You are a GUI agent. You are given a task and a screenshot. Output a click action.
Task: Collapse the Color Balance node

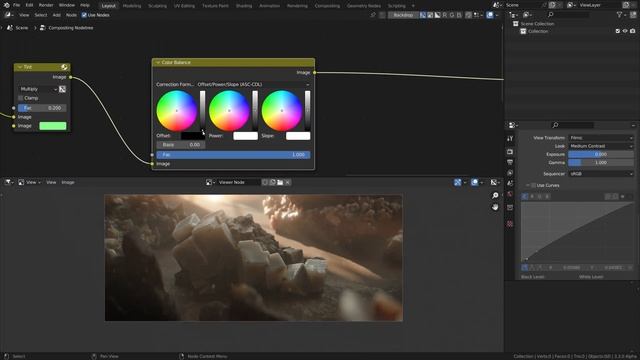(x=158, y=62)
